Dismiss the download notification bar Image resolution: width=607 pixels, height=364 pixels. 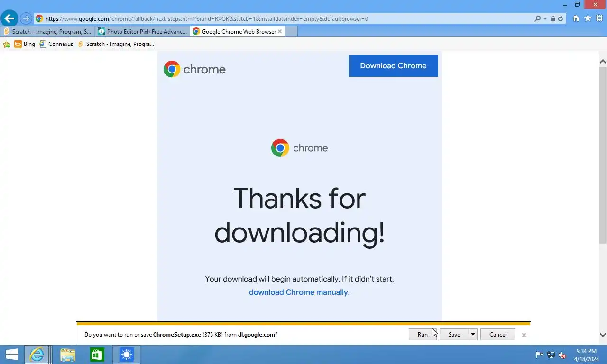[x=524, y=335]
